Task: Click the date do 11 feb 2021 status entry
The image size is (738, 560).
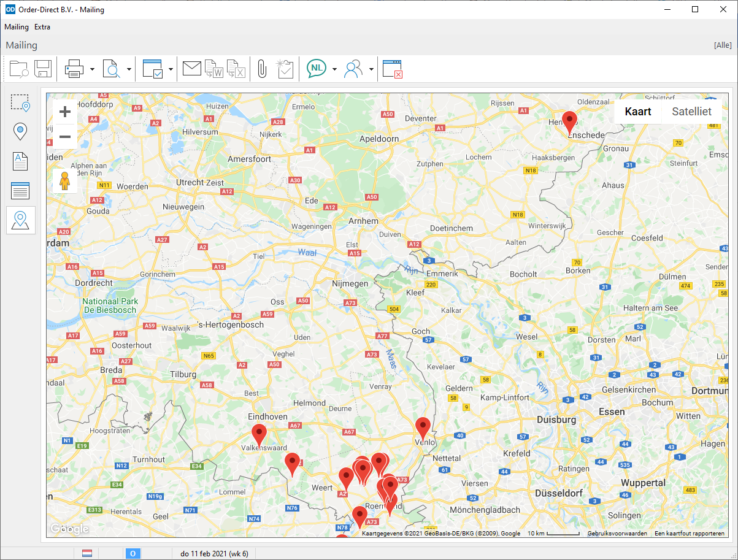Action: point(214,554)
